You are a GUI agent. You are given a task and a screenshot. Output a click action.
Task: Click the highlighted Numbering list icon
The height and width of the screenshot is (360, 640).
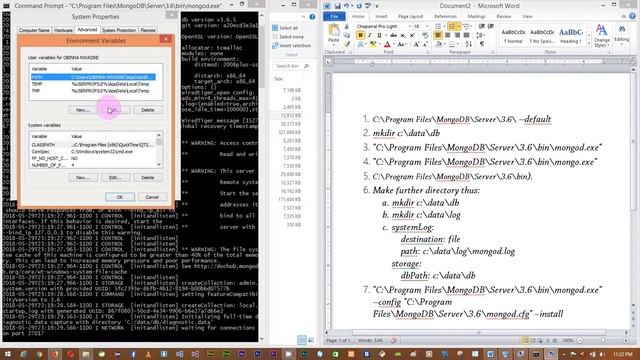point(452,26)
